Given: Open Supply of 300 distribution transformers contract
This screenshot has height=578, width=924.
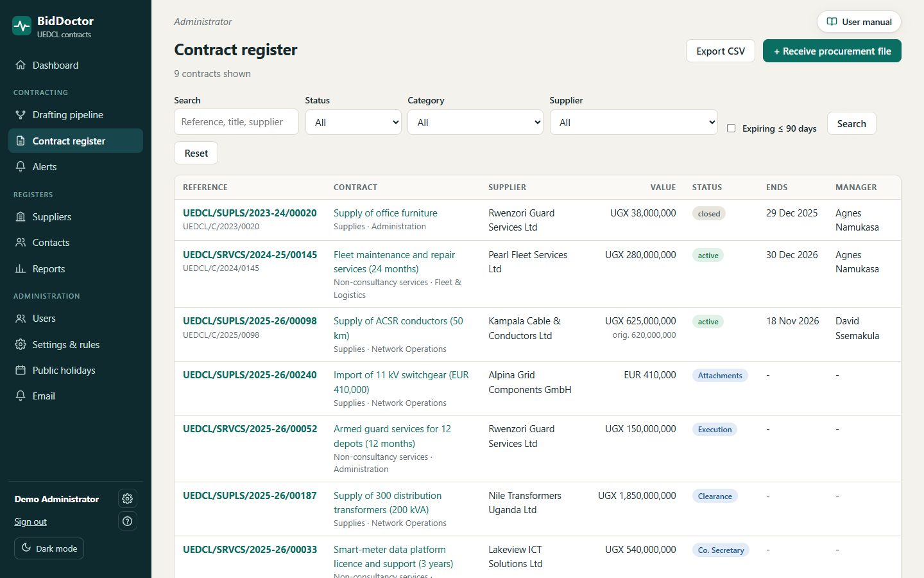Looking at the screenshot, I should pos(388,502).
